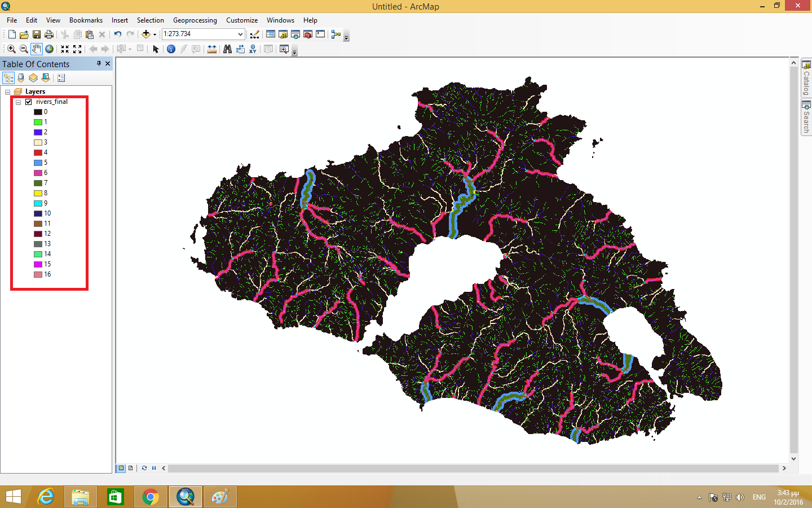Image resolution: width=812 pixels, height=508 pixels.
Task: Open the Add Data dropdown arrow
Action: click(155, 34)
